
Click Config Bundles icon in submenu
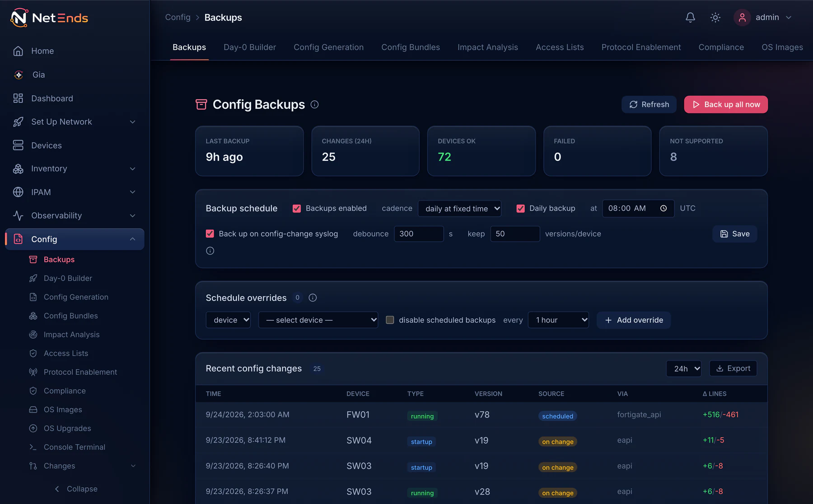pos(33,316)
